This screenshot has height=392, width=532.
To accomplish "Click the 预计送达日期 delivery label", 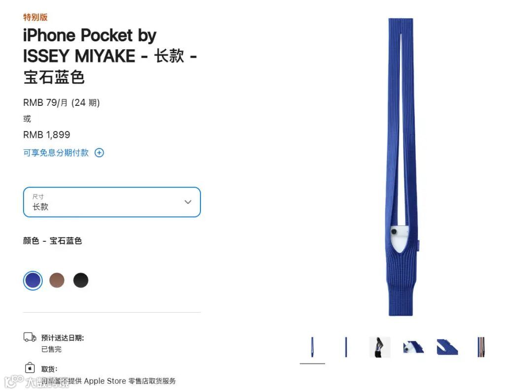I will 63,338.
